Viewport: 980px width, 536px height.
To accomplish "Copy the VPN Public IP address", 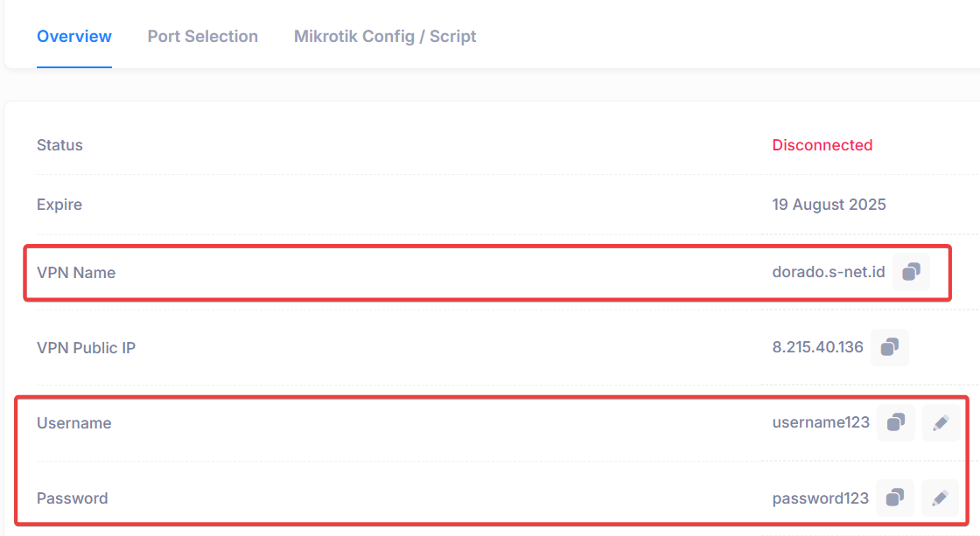I will (x=889, y=347).
